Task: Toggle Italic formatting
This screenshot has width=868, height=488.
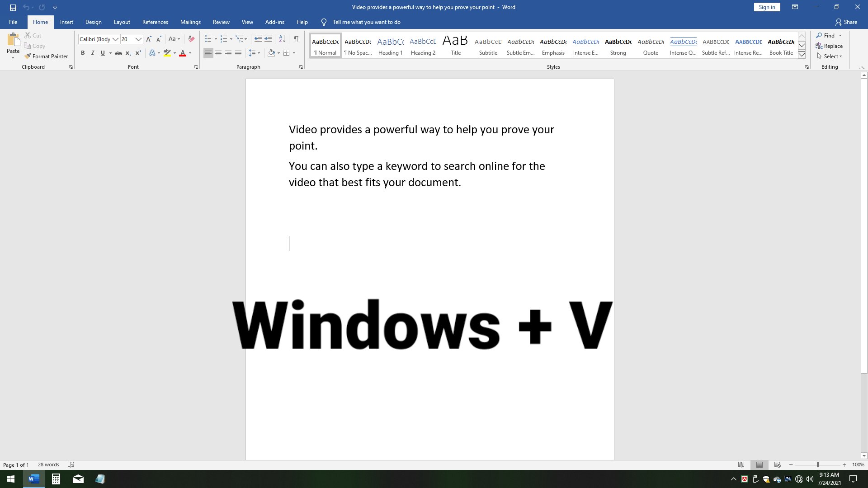Action: coord(93,53)
